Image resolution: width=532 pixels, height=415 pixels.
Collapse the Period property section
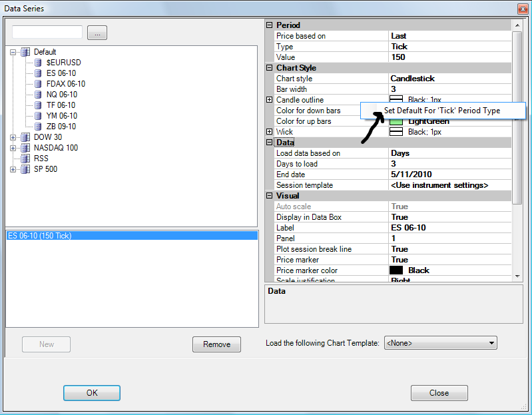270,25
